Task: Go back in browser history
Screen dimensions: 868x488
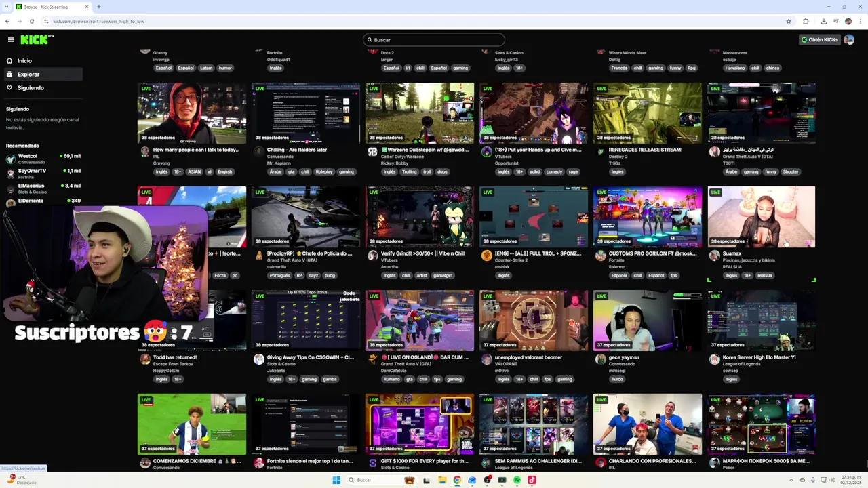Action: 7,21
